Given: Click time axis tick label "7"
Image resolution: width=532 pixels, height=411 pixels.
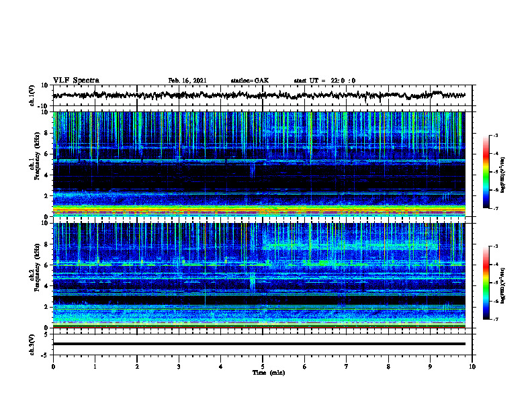Looking at the screenshot, I should click(347, 367).
